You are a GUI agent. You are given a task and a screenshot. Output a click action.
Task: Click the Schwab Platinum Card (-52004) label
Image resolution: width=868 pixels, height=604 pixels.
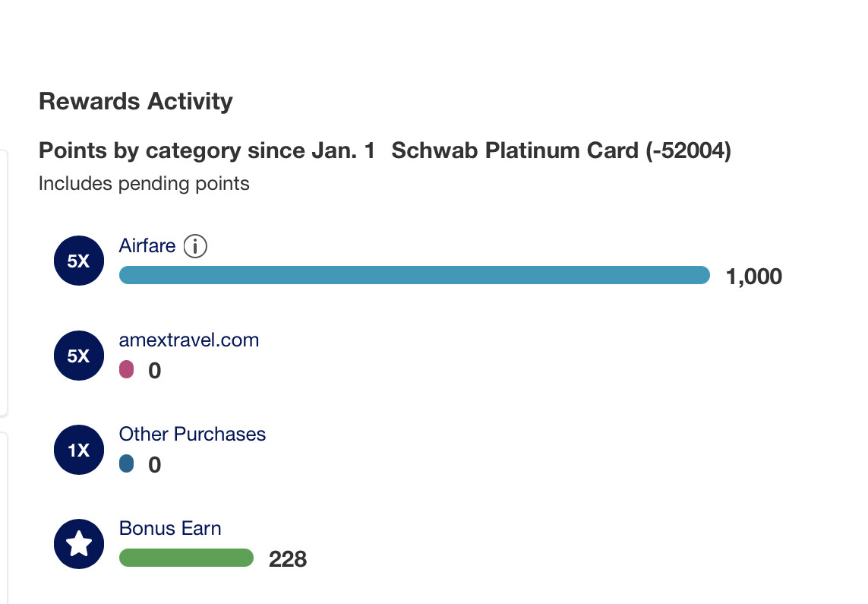point(561,150)
